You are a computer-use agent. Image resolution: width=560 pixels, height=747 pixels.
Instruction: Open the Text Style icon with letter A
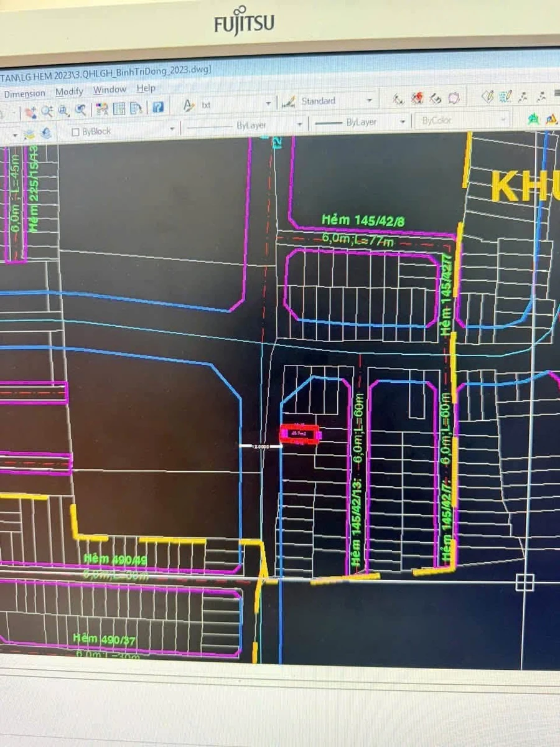point(189,106)
